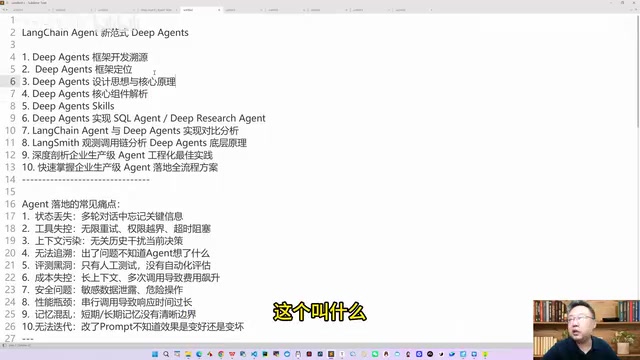Open Windows taskbar Search
The height and width of the screenshot is (360, 640).
click(166, 354)
